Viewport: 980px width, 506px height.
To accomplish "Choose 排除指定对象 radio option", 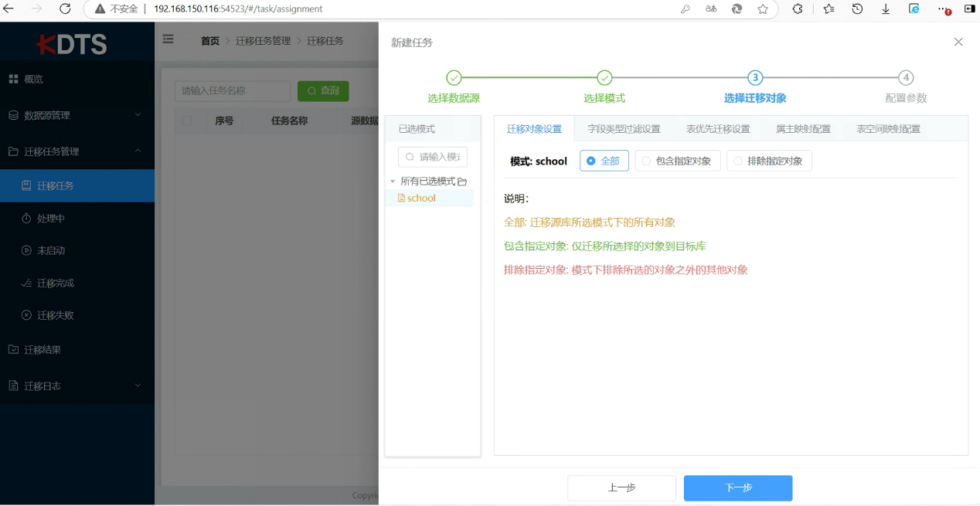I will 768,161.
